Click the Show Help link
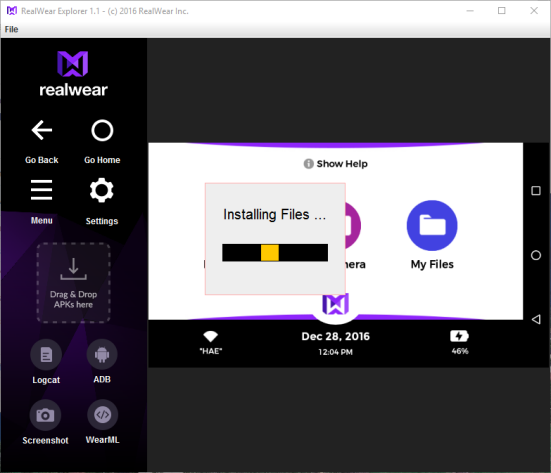This screenshot has width=551, height=473. click(336, 164)
